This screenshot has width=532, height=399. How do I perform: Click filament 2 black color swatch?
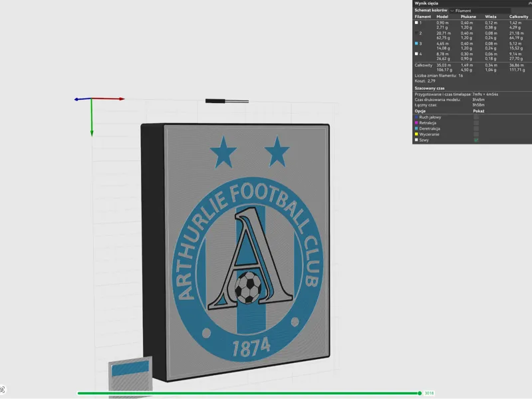(x=416, y=33)
